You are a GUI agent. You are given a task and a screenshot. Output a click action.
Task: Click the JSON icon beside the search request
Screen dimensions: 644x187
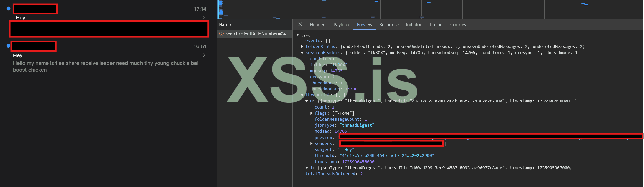point(221,34)
